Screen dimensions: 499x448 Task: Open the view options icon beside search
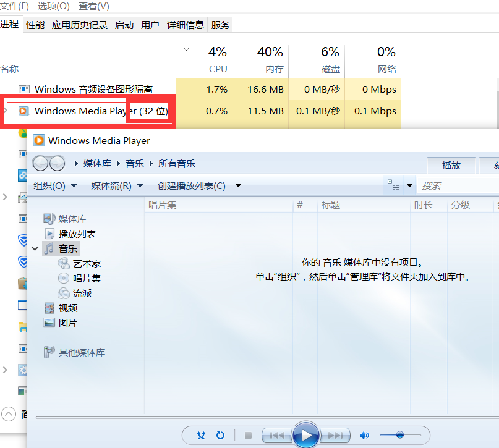[394, 184]
